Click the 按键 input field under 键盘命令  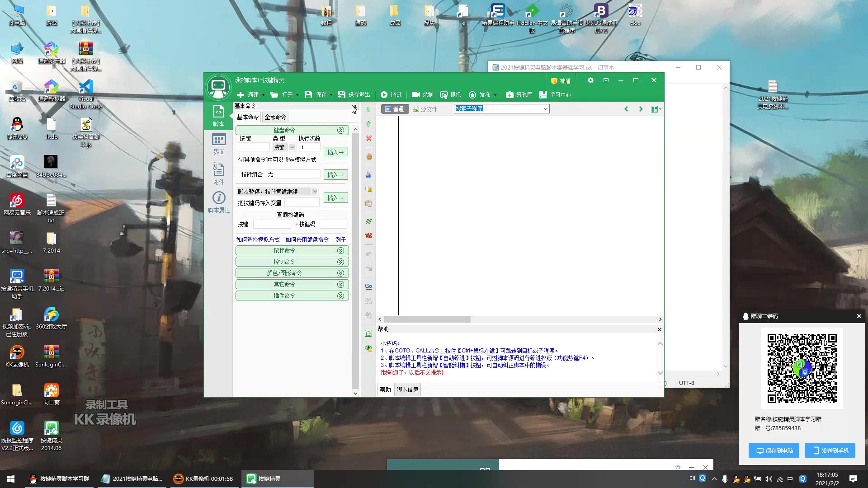[253, 147]
